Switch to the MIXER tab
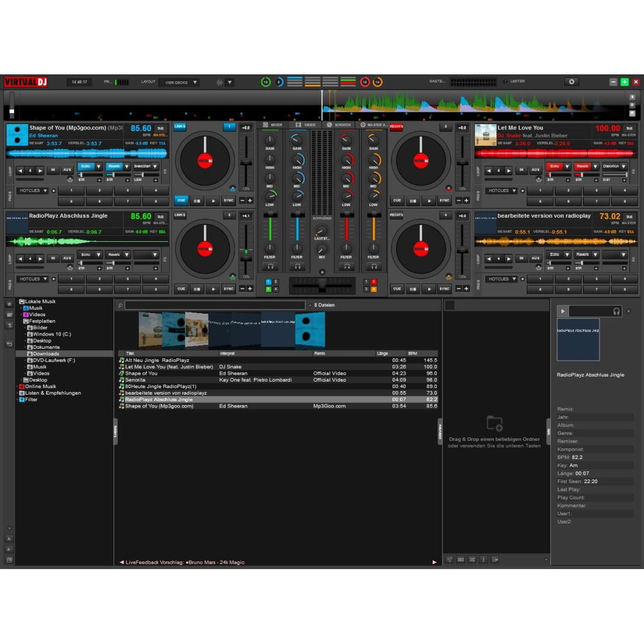This screenshot has width=644, height=644. [x=273, y=125]
